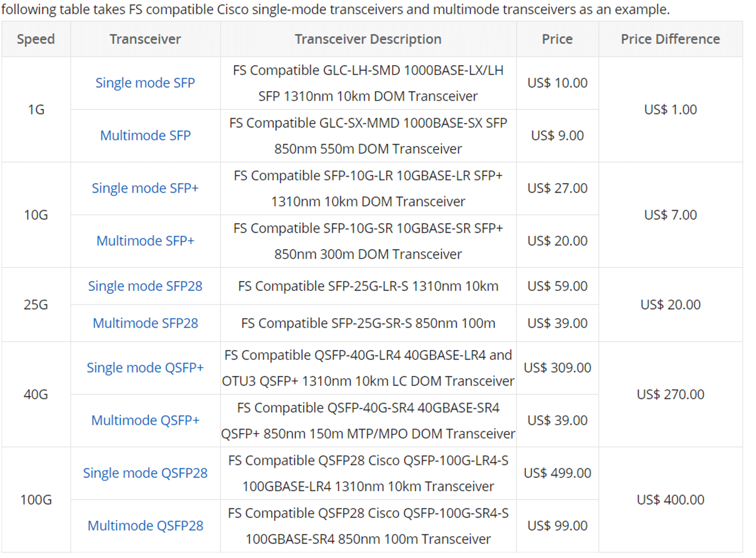The image size is (756, 558).
Task: Click the Price column header
Action: point(557,39)
